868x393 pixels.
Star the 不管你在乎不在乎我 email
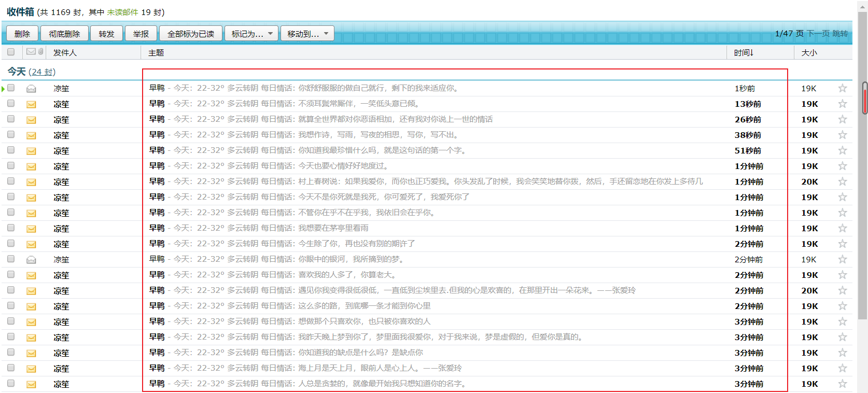843,213
